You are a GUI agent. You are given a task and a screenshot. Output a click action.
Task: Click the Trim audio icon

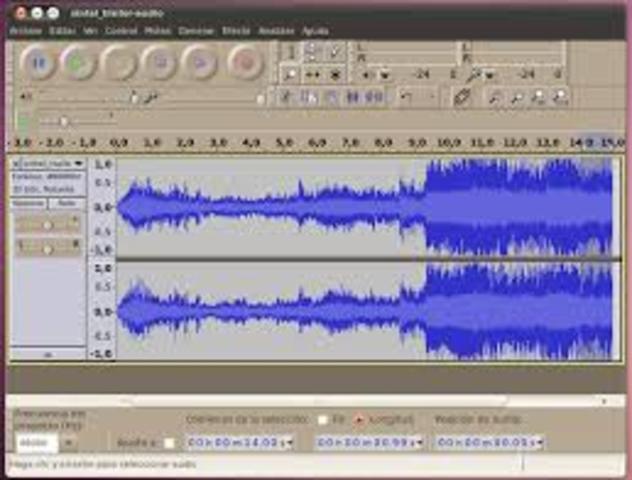pos(353,98)
